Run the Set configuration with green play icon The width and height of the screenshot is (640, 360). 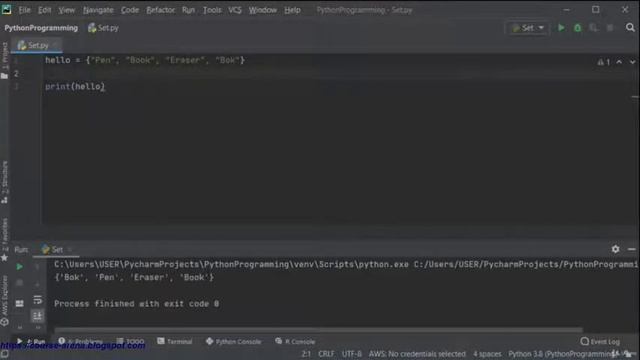561,28
